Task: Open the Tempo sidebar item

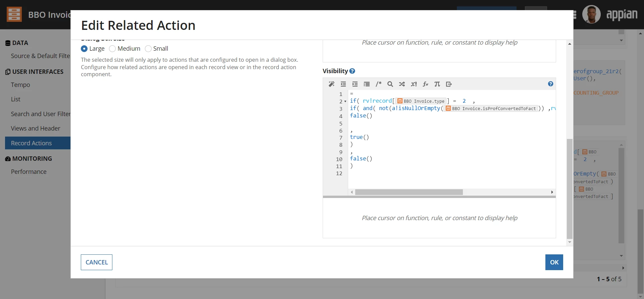Action: pos(20,85)
